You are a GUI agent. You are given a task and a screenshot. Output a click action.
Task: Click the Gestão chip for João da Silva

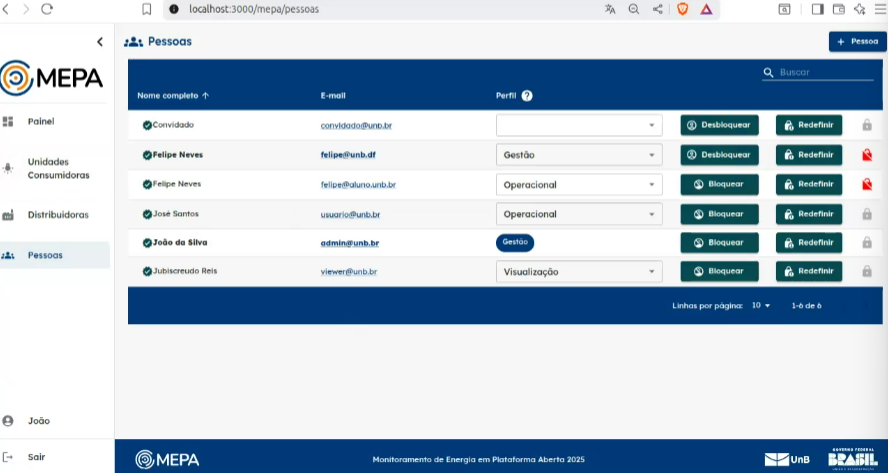tap(515, 242)
